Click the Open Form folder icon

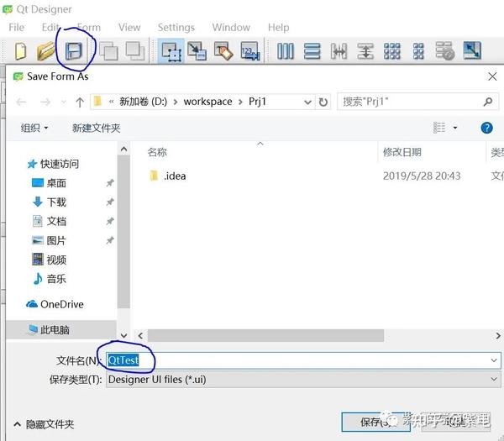coord(45,51)
